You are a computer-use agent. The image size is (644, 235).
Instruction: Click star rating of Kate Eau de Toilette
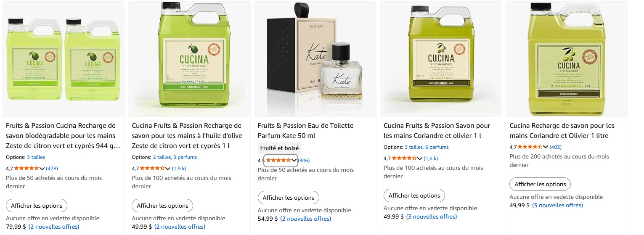click(x=278, y=160)
